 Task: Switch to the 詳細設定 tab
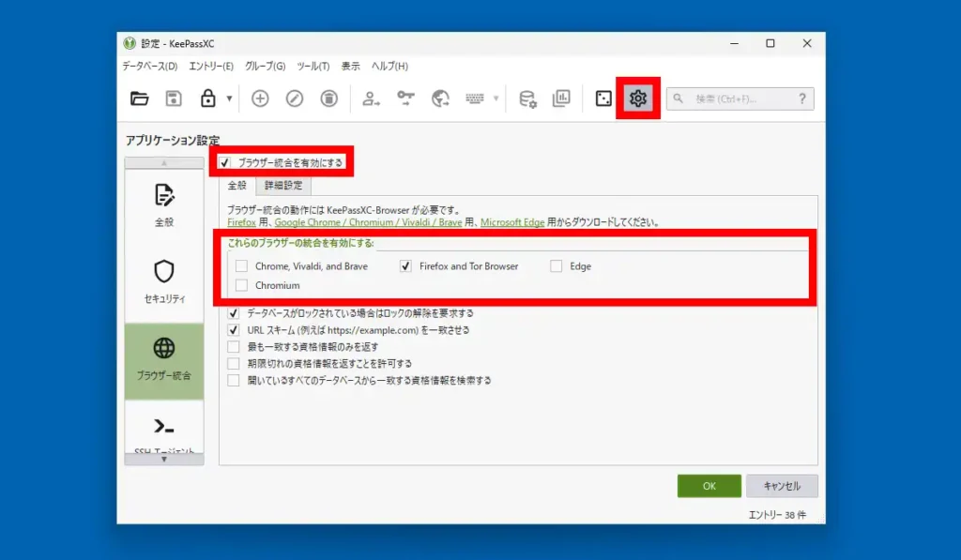(283, 185)
